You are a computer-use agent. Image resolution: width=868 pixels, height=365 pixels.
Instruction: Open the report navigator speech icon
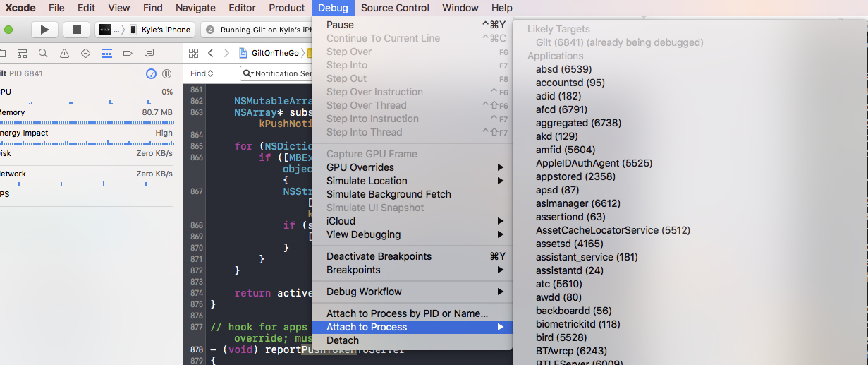pos(149,53)
